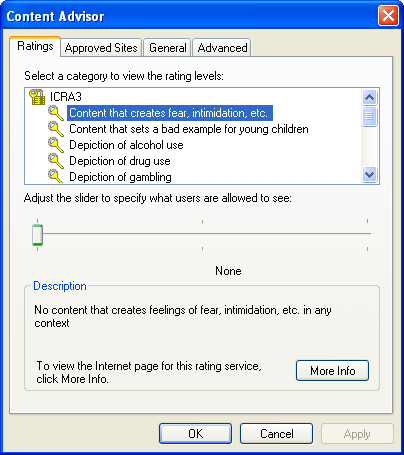Click key icon beside gambling category
Screen dimensions: 404x455
coord(56,176)
